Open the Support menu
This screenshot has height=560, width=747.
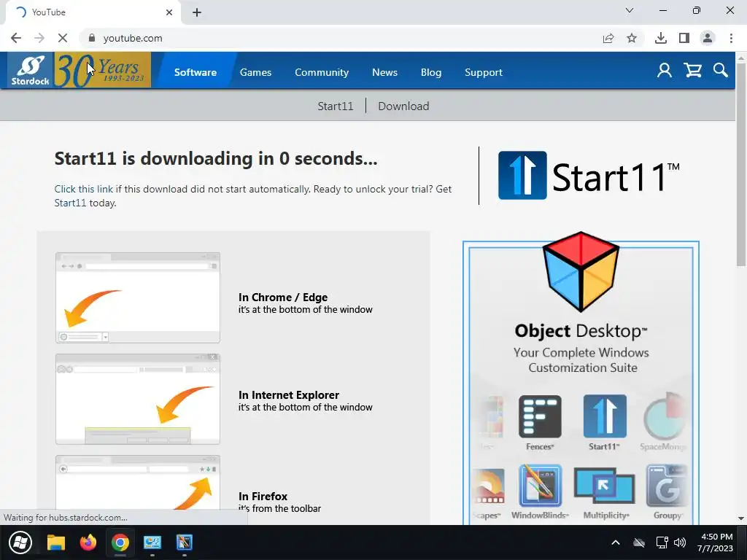484,72
